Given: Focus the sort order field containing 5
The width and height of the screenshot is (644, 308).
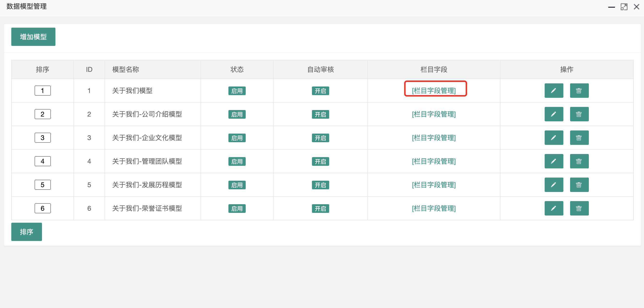Looking at the screenshot, I should point(42,185).
